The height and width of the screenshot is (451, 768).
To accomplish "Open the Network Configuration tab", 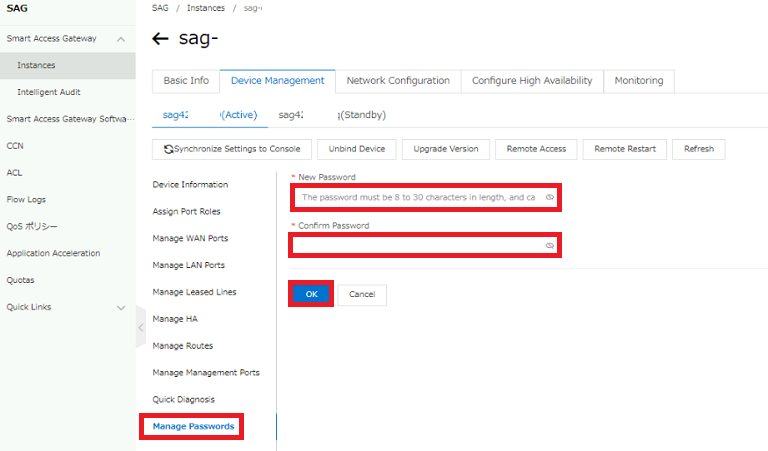I will (398, 81).
